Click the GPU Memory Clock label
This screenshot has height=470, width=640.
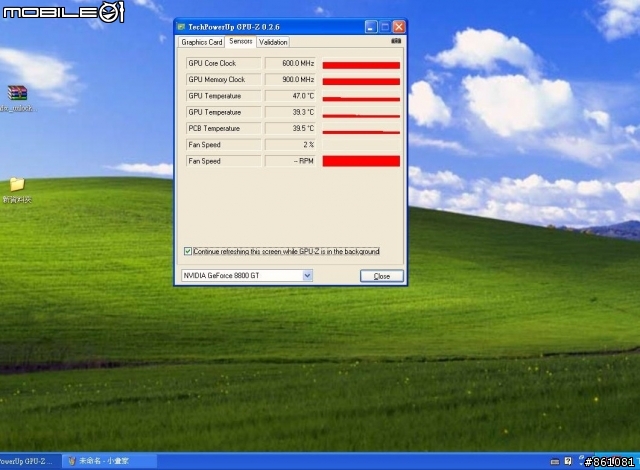coord(223,80)
